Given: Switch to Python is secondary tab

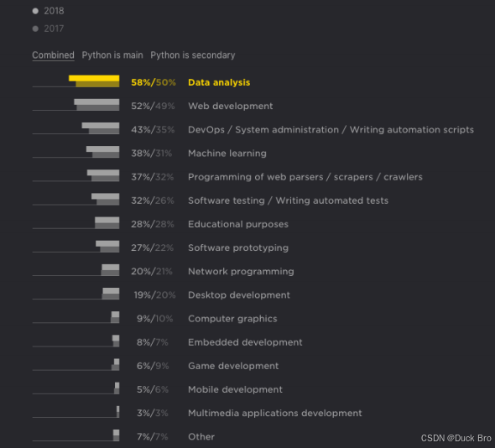Looking at the screenshot, I should click(193, 55).
